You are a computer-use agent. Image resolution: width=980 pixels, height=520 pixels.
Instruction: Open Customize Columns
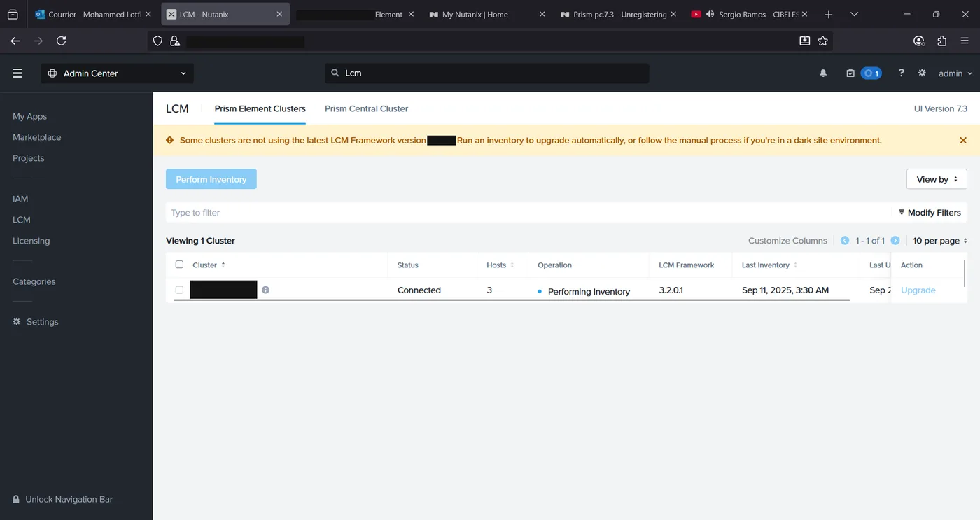[x=787, y=241]
